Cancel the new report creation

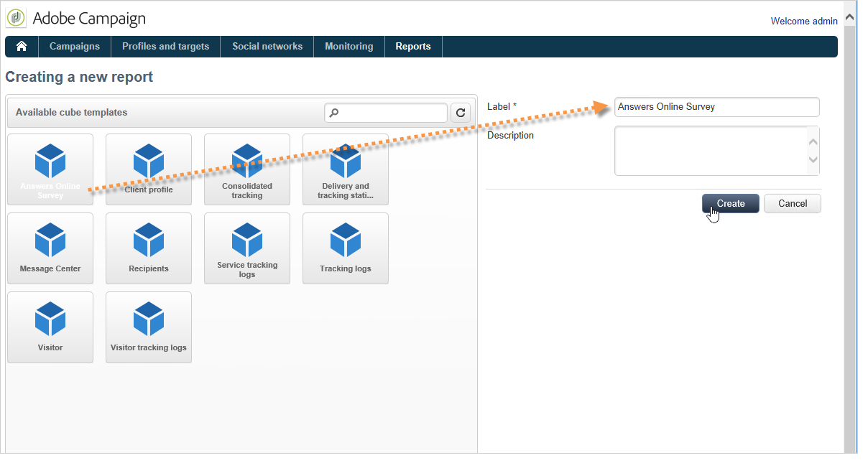pyautogui.click(x=793, y=203)
